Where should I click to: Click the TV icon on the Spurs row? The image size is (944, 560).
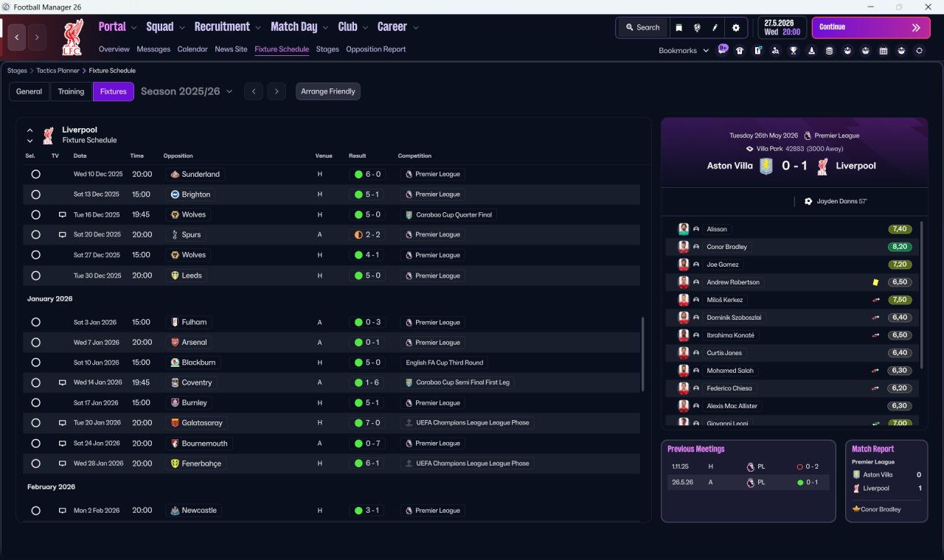(x=63, y=235)
